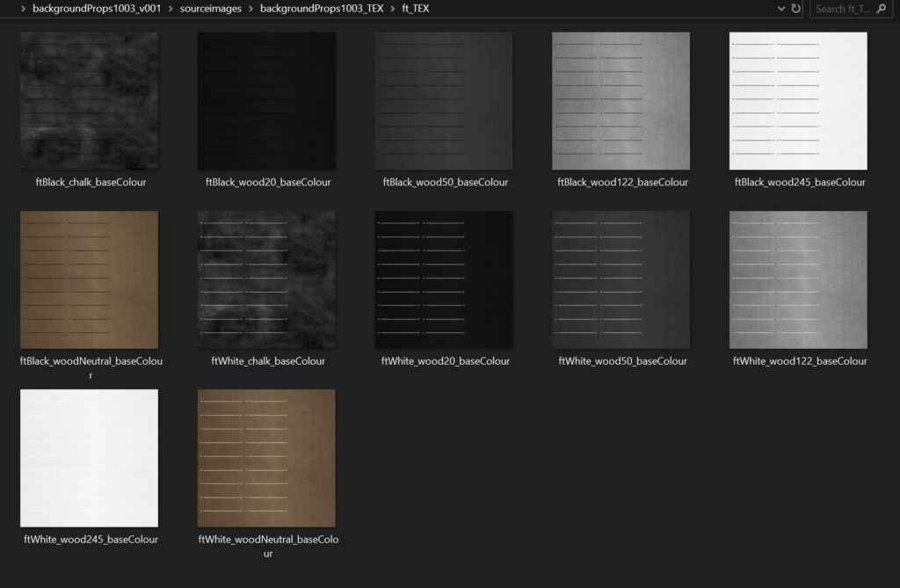The width and height of the screenshot is (900, 588).
Task: Open the address bar history dropdown
Action: pyautogui.click(x=781, y=9)
